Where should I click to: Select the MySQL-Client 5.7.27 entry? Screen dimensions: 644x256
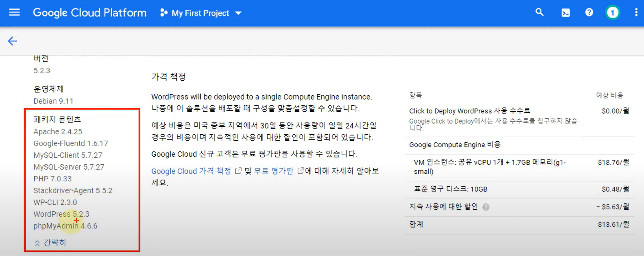click(68, 155)
